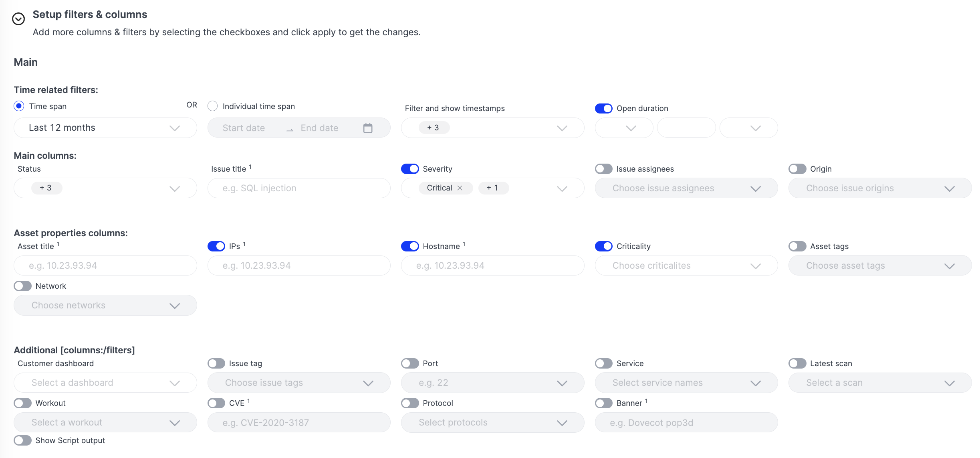The height and width of the screenshot is (458, 980).
Task: Expand the Filter and show timestamps dropdown
Action: pos(492,128)
